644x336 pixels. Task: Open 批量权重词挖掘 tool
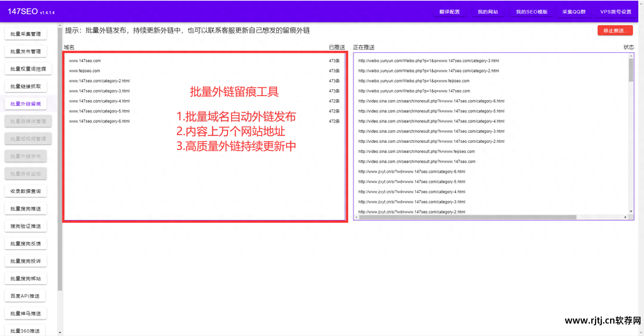point(28,69)
